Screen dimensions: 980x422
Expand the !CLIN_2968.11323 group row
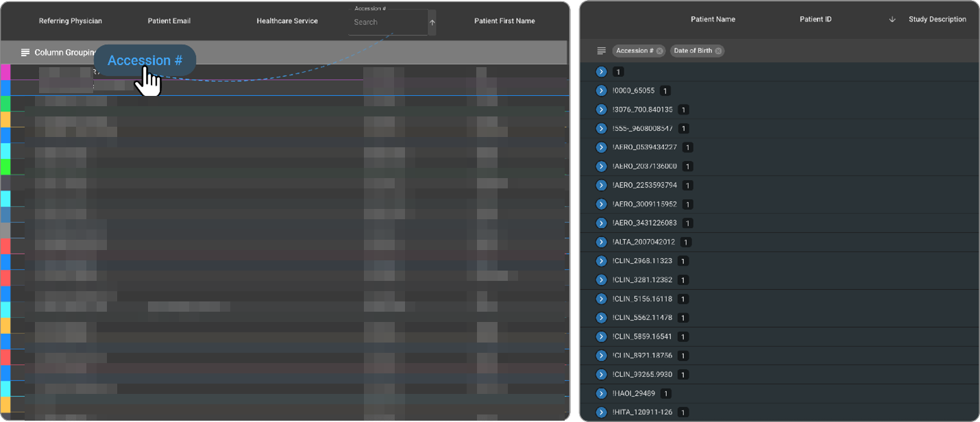[x=601, y=261]
